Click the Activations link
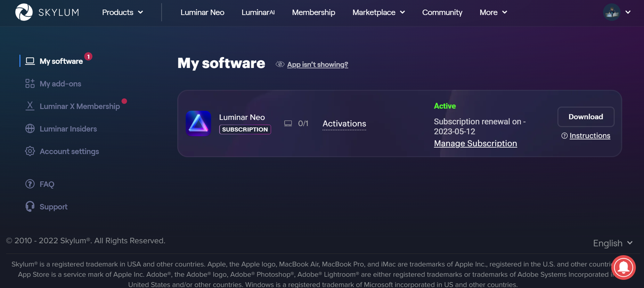 (344, 124)
